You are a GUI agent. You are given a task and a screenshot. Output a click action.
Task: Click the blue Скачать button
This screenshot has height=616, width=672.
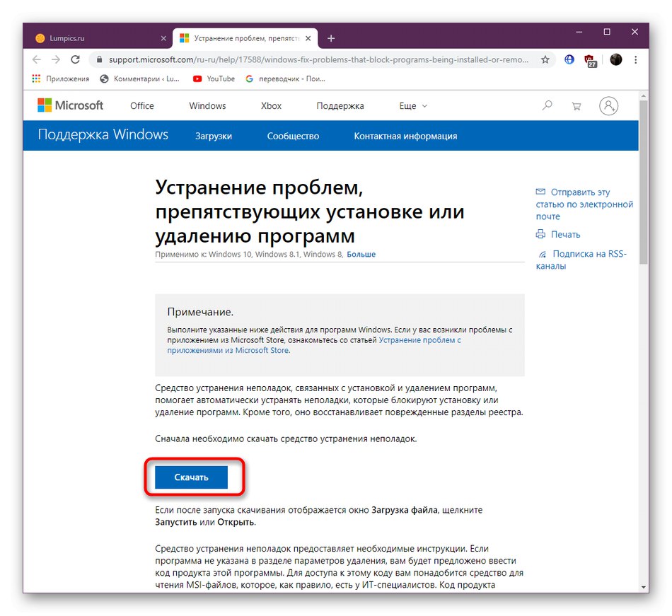coord(191,477)
